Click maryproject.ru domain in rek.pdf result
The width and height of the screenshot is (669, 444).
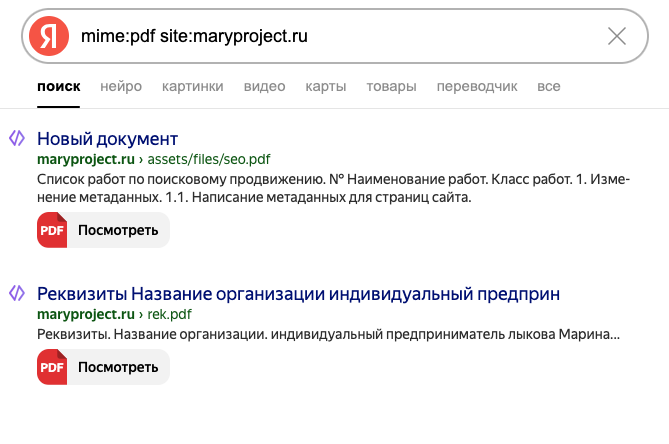point(86,314)
